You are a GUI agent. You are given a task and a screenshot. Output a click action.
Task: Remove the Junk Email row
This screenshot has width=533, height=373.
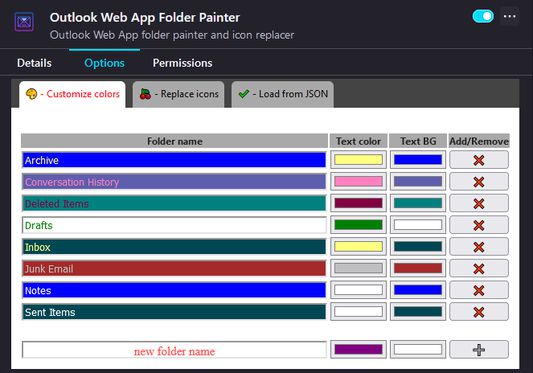coord(479,268)
